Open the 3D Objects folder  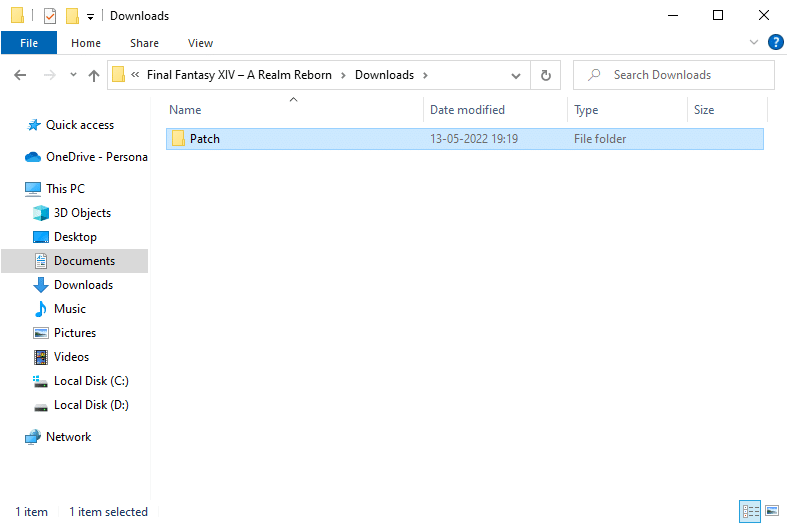pos(82,213)
